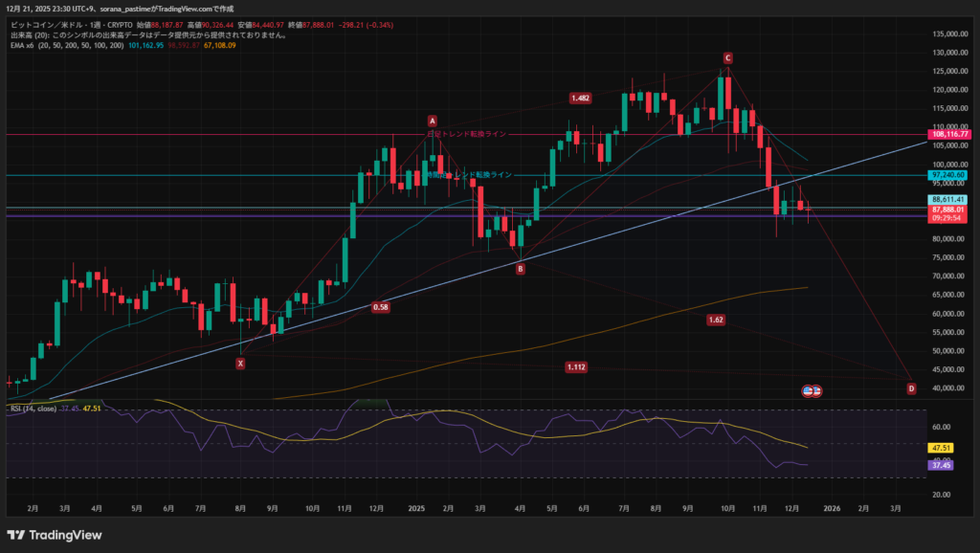The width and height of the screenshot is (980, 553).
Task: Select the XABCD pattern point C marker
Action: (x=728, y=58)
